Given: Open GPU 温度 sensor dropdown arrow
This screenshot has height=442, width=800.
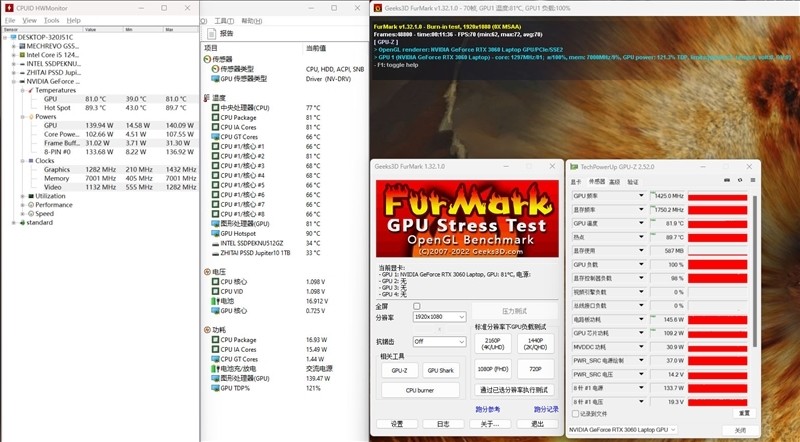Looking at the screenshot, I should pos(641,224).
